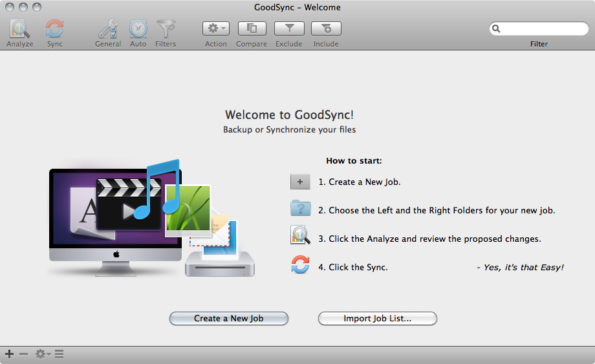
Task: Toggle the job list view icon
Action: (x=59, y=354)
